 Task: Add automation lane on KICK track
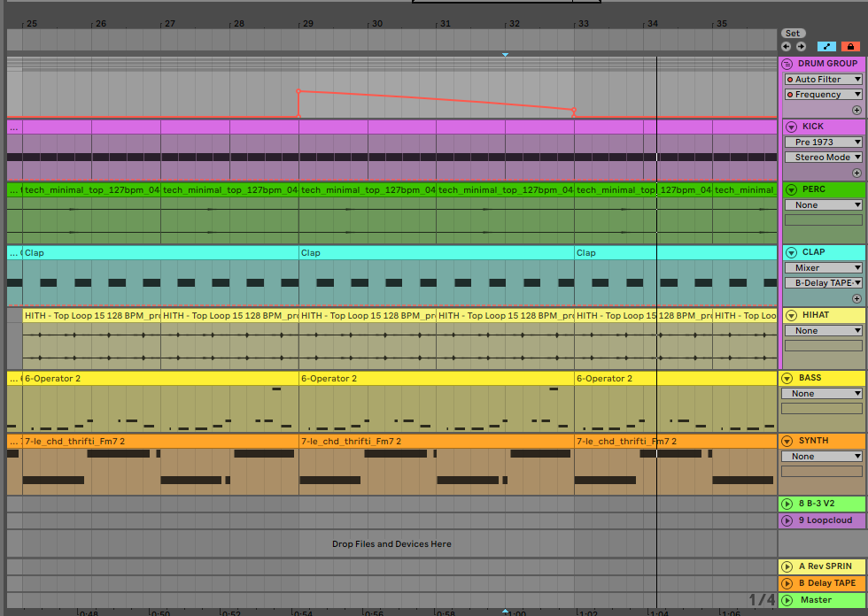click(x=857, y=173)
